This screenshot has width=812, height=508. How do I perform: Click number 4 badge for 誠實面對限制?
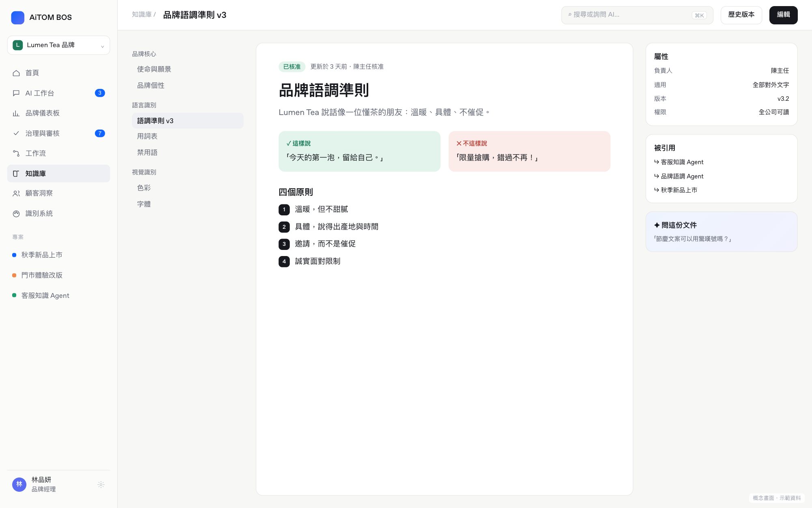pos(284,261)
